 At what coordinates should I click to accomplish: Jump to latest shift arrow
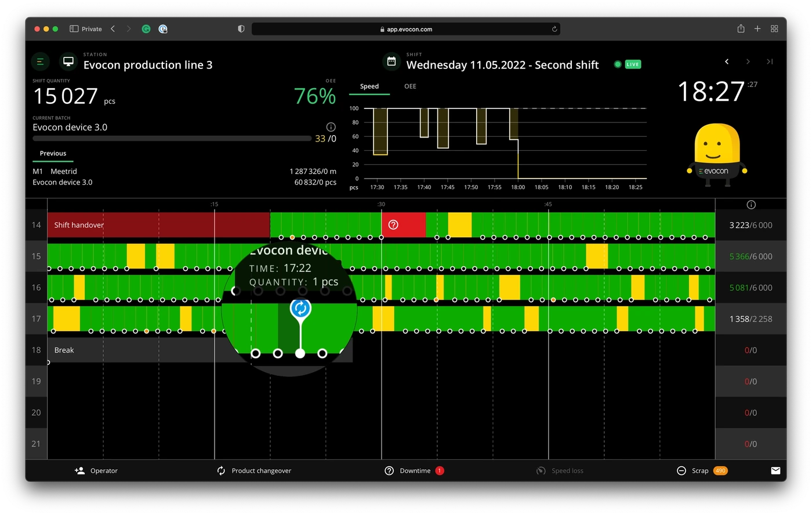point(770,61)
